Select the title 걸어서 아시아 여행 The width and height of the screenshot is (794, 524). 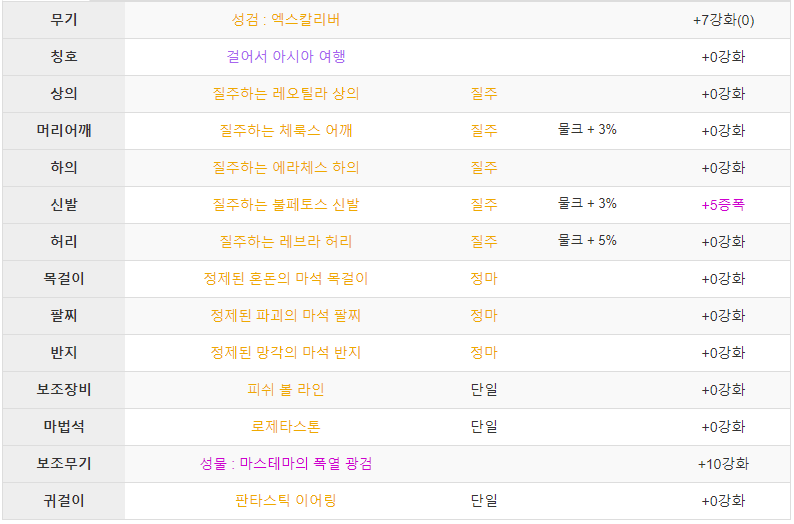pos(286,57)
